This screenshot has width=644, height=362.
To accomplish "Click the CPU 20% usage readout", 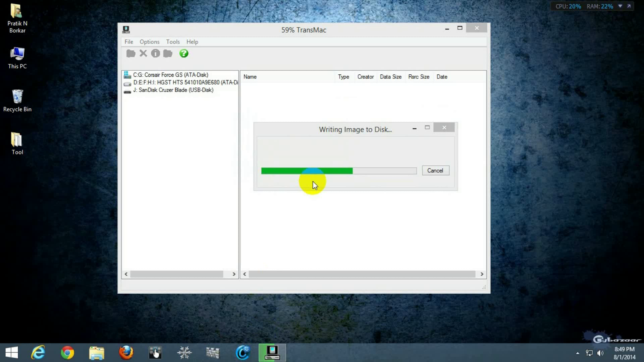I will [x=568, y=6].
